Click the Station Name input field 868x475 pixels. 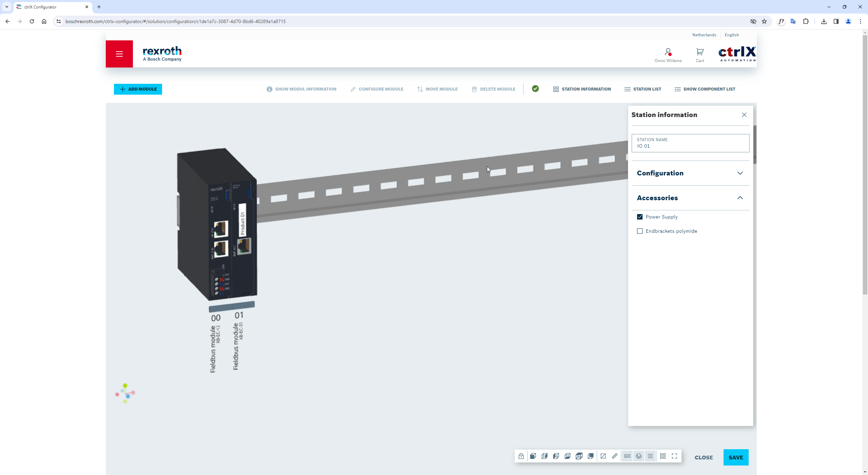click(690, 146)
